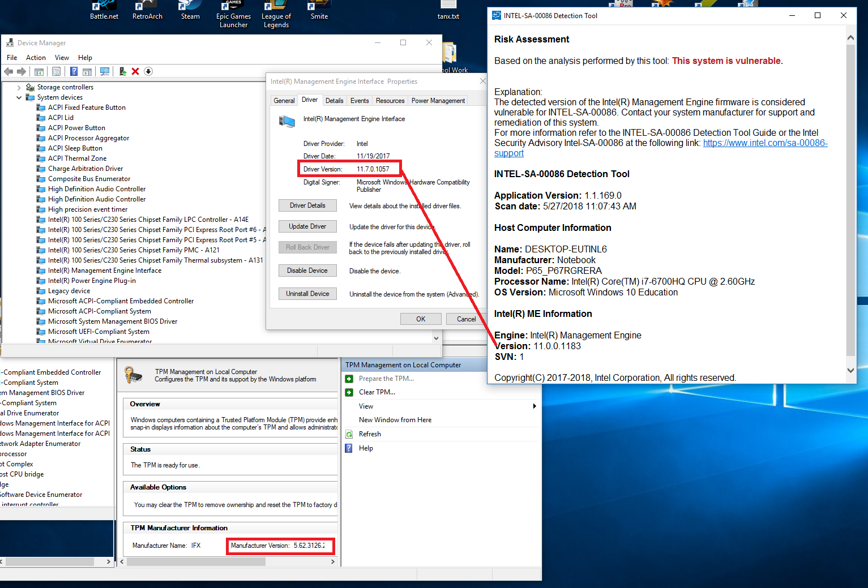Click Refresh in the TPM actions pane
Image resolution: width=868 pixels, height=588 pixels.
(x=370, y=434)
